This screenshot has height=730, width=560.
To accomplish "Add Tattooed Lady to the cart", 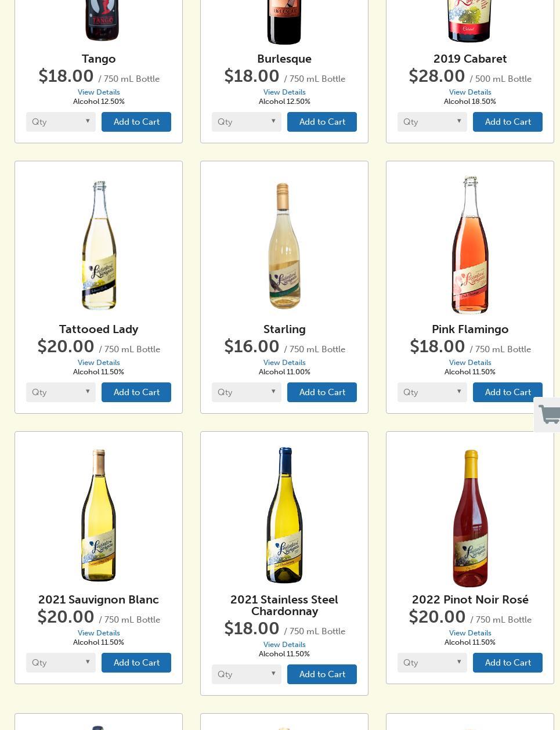I will pos(136,392).
